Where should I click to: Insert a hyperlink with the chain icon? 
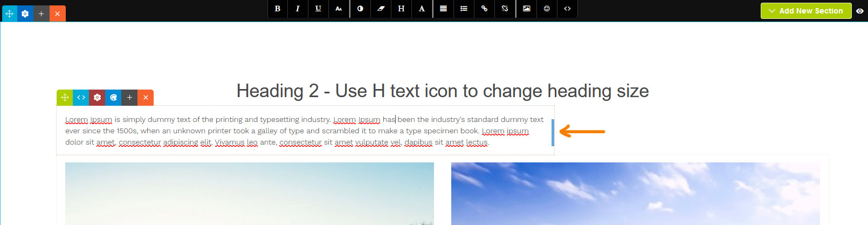484,9
